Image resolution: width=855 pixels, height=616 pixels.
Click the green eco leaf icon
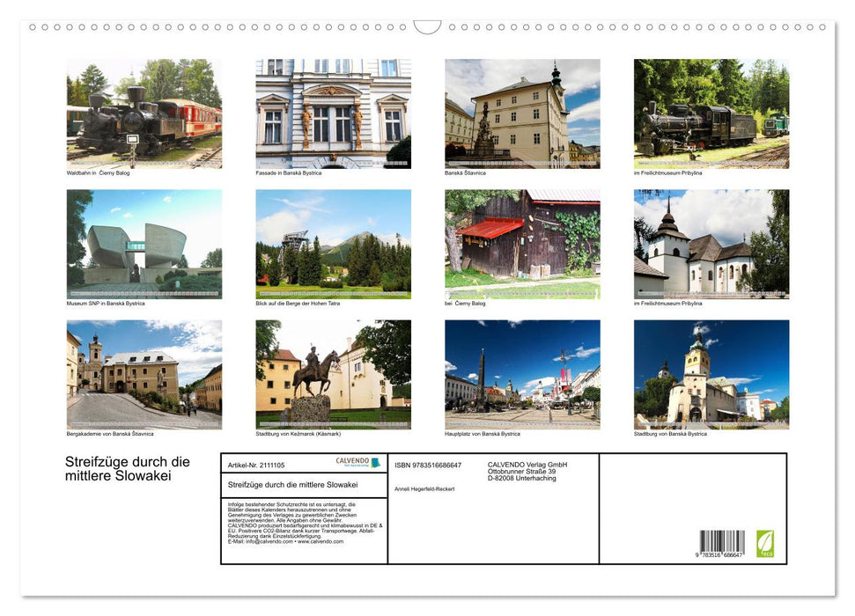tap(765, 542)
